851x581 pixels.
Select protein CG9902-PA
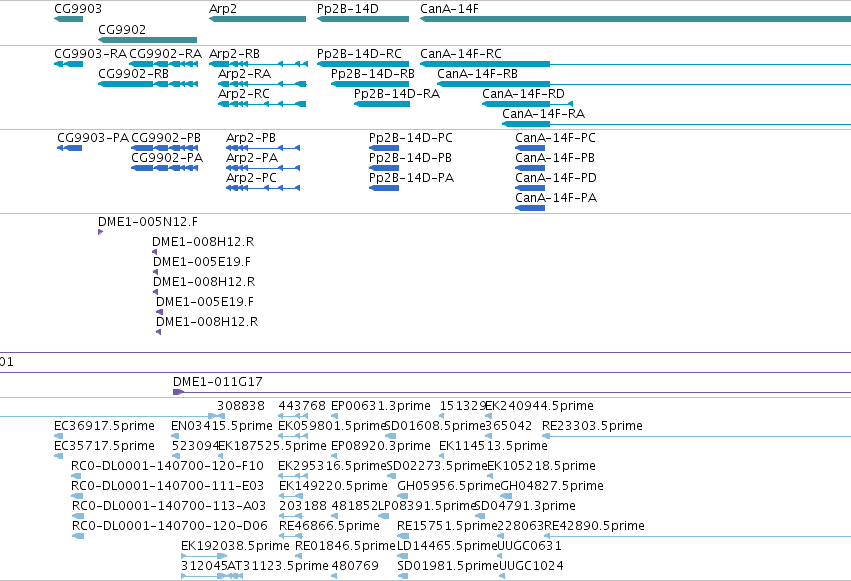tap(164, 168)
